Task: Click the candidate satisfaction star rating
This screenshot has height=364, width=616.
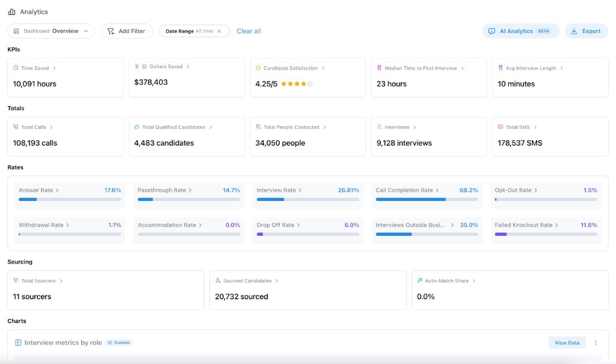Action: coord(297,84)
